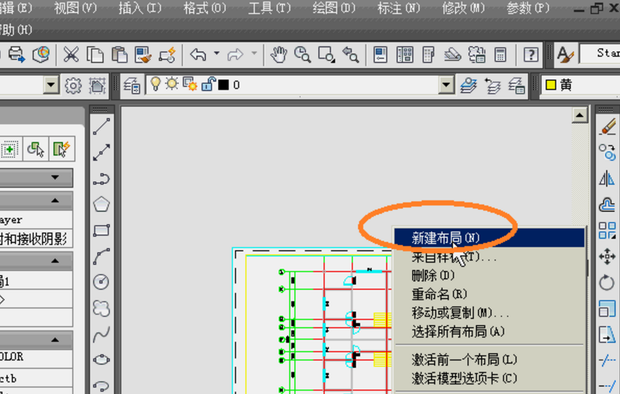Open the undo history dropdown arrow
Viewport: 620px width, 394px height.
(x=217, y=53)
